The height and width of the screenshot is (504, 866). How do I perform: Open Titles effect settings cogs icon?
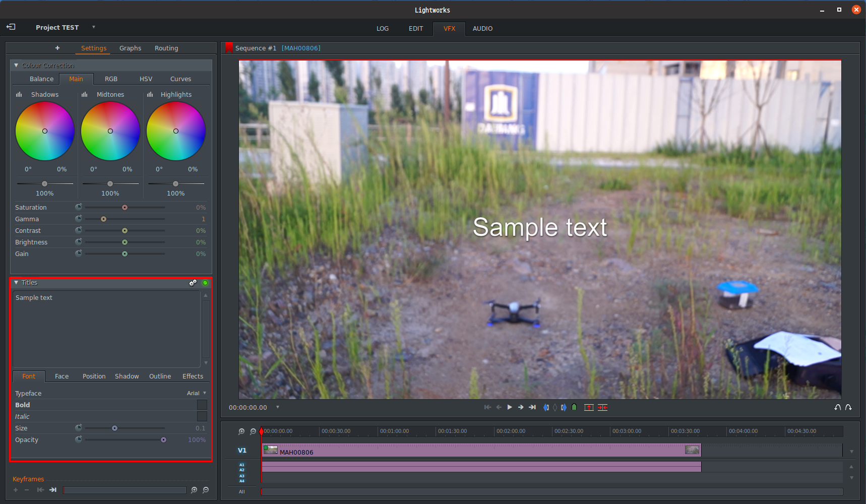click(x=193, y=283)
